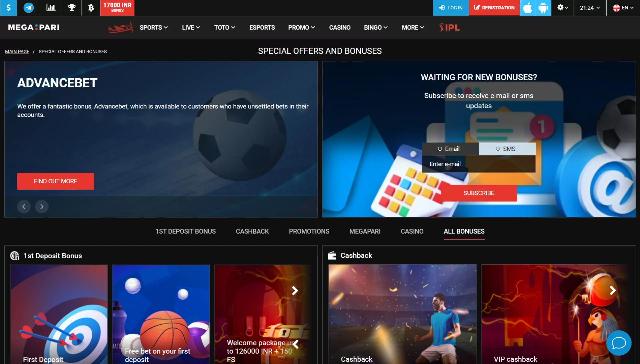Expand the MORE menu
The height and width of the screenshot is (364, 640).
(413, 28)
